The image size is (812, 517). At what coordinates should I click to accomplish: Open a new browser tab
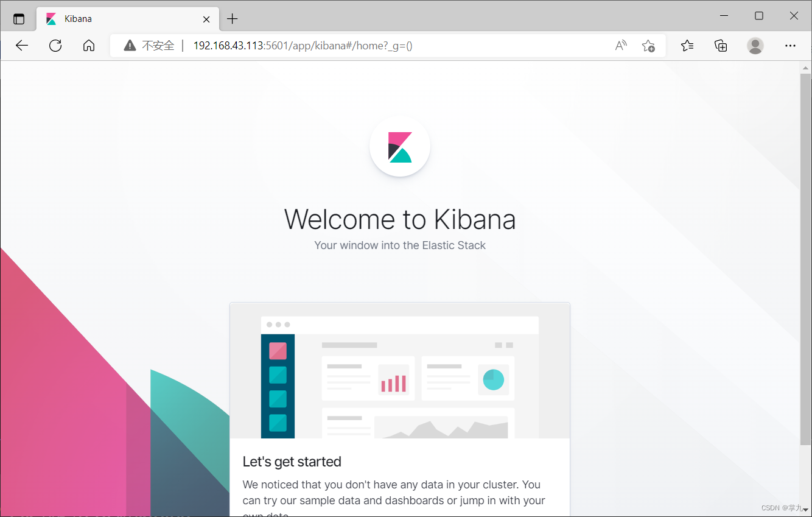tap(232, 19)
